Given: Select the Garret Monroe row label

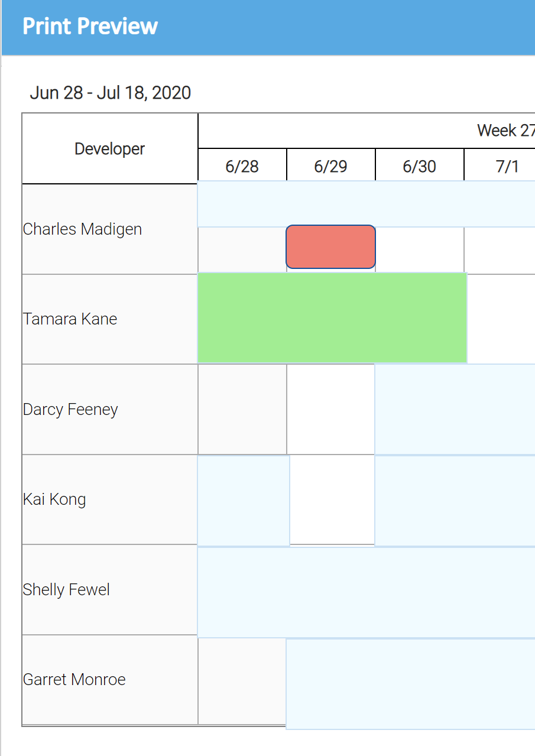Looking at the screenshot, I should 74,680.
